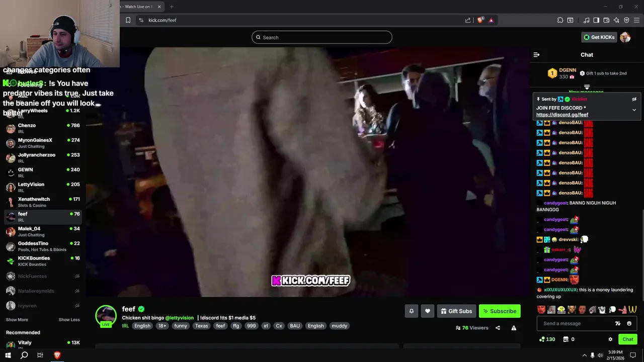Open channel points showing 130
Screen dimensions: 644x362
coord(547,339)
